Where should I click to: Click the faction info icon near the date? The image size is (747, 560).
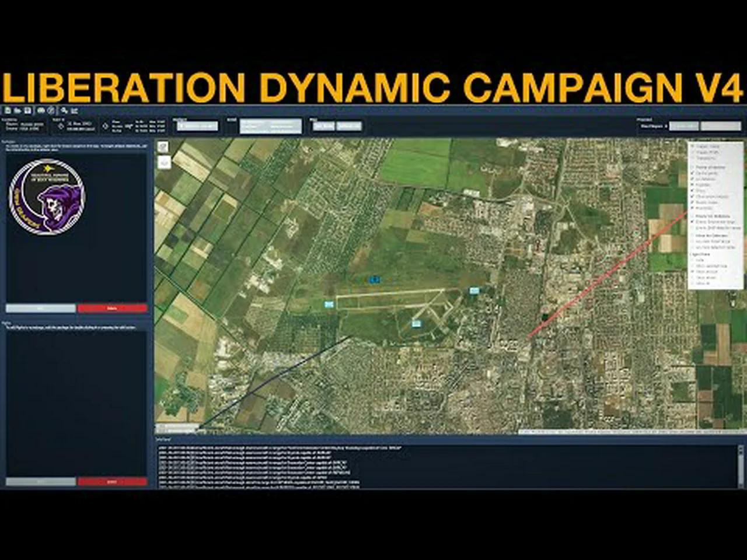(61, 125)
